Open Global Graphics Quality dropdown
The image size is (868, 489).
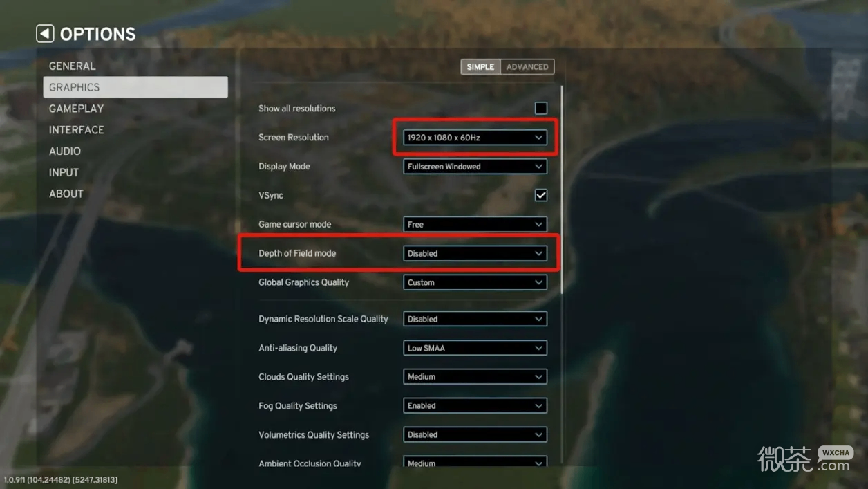[475, 282]
